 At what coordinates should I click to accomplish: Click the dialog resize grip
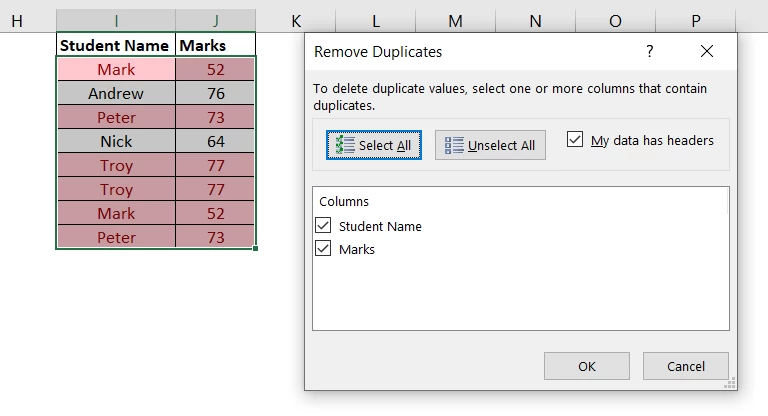(730, 383)
